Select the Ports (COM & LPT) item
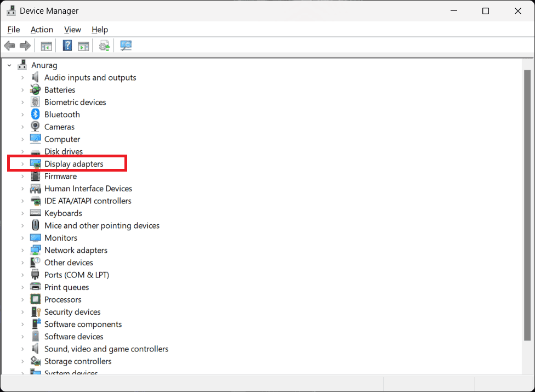Image resolution: width=535 pixels, height=392 pixels. coord(76,275)
